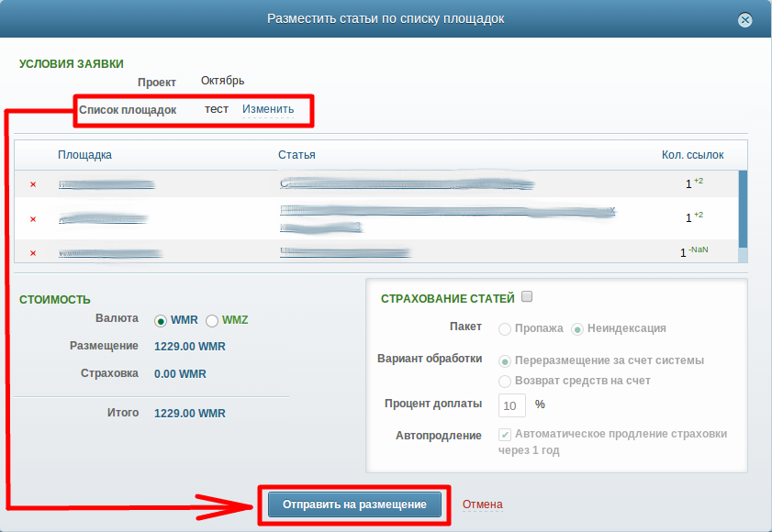772x532 pixels.
Task: Select WMZ currency radio button
Action: coord(212,321)
